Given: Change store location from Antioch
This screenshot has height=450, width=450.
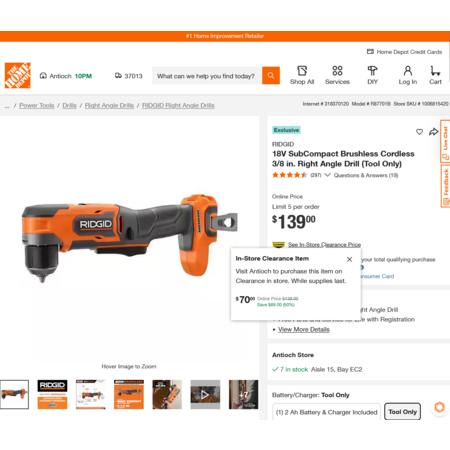Looking at the screenshot, I should [x=66, y=76].
